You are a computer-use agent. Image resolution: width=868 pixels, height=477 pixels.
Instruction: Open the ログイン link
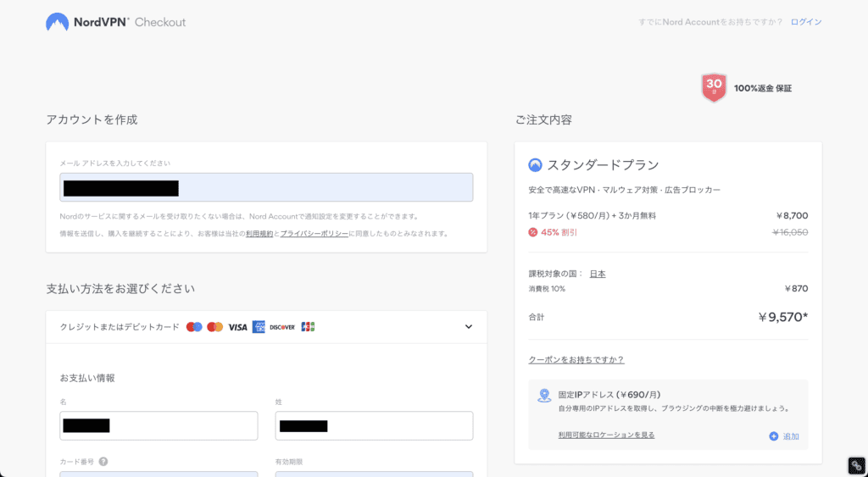pyautogui.click(x=806, y=22)
